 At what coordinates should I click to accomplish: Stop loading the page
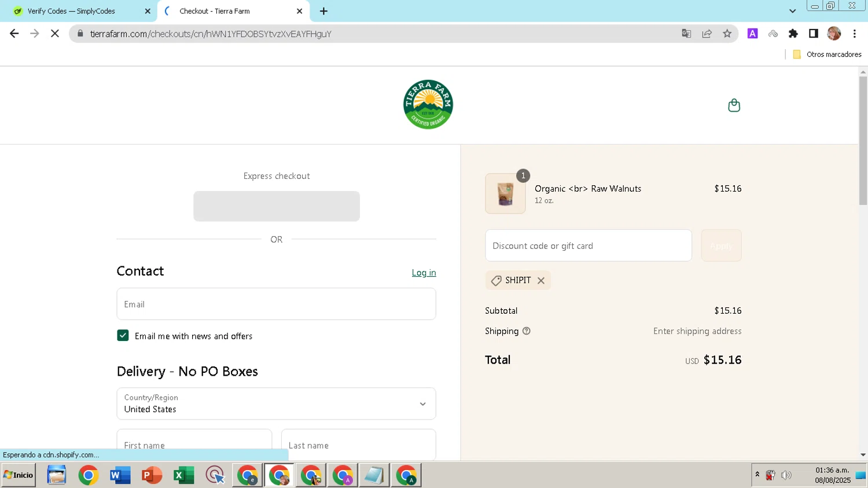pyautogui.click(x=55, y=34)
